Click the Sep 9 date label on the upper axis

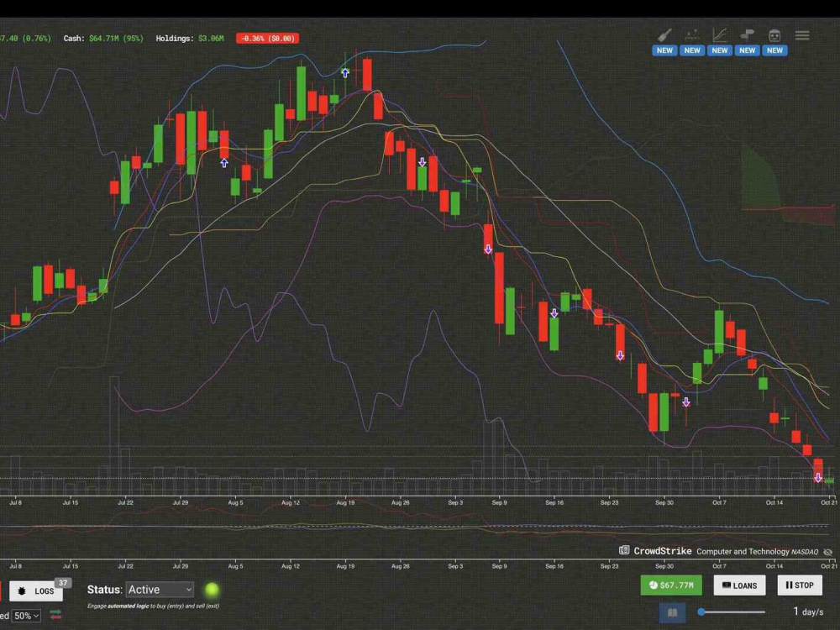tap(499, 502)
